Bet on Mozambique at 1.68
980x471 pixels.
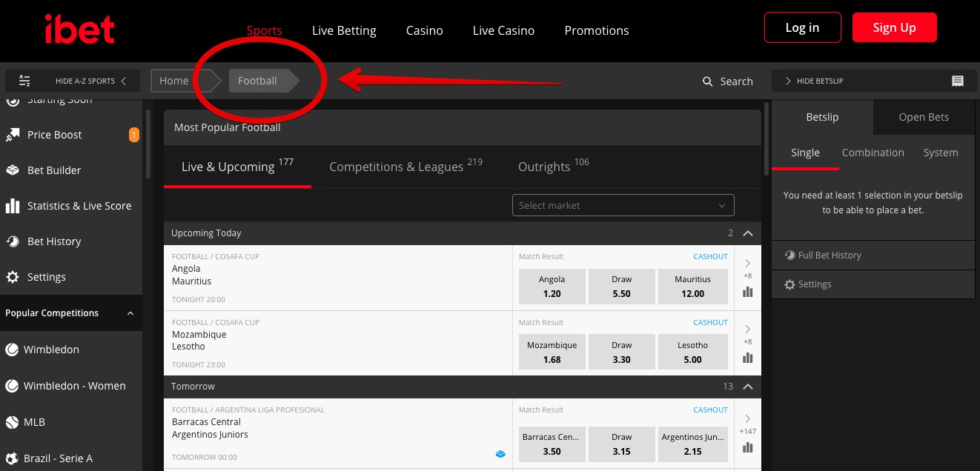pyautogui.click(x=552, y=353)
